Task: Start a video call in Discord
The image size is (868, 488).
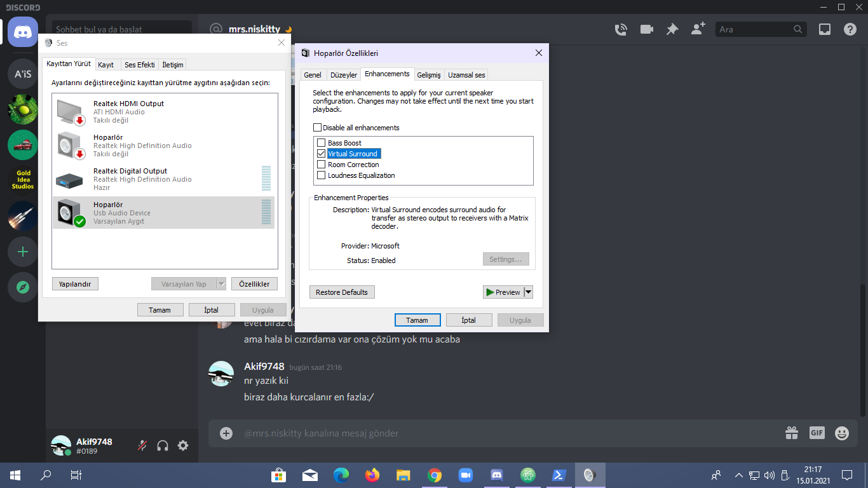Action: (x=647, y=29)
